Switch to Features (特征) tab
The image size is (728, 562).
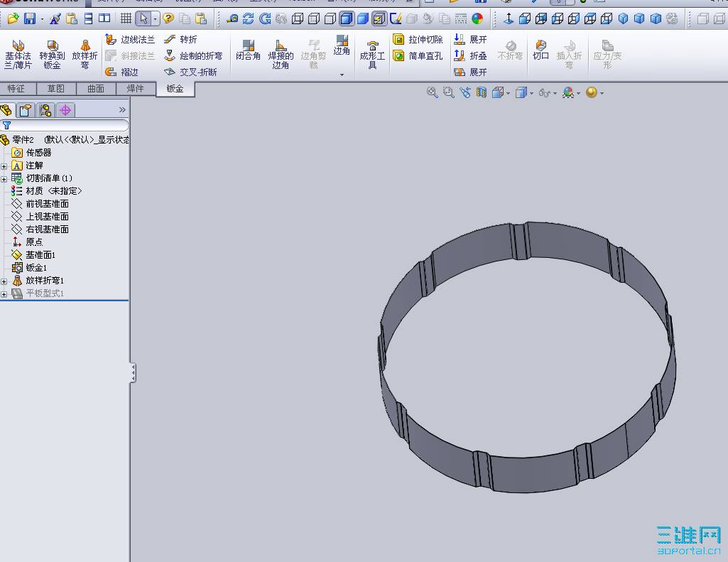click(16, 88)
